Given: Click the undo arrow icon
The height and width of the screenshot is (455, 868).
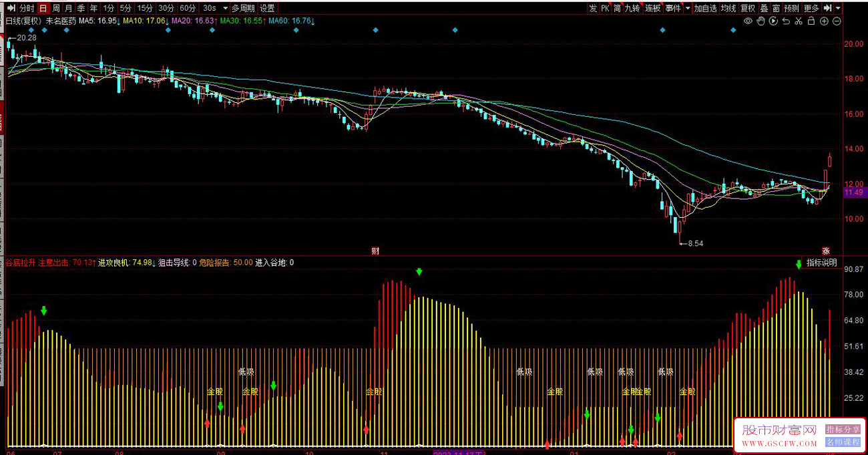Looking at the screenshot, I should 786,21.
